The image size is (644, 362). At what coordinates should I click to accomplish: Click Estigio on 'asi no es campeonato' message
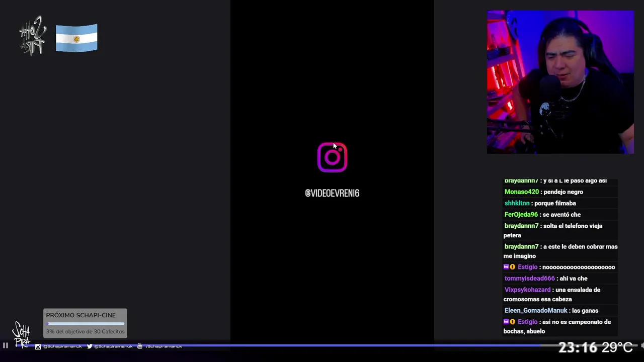[x=527, y=322]
